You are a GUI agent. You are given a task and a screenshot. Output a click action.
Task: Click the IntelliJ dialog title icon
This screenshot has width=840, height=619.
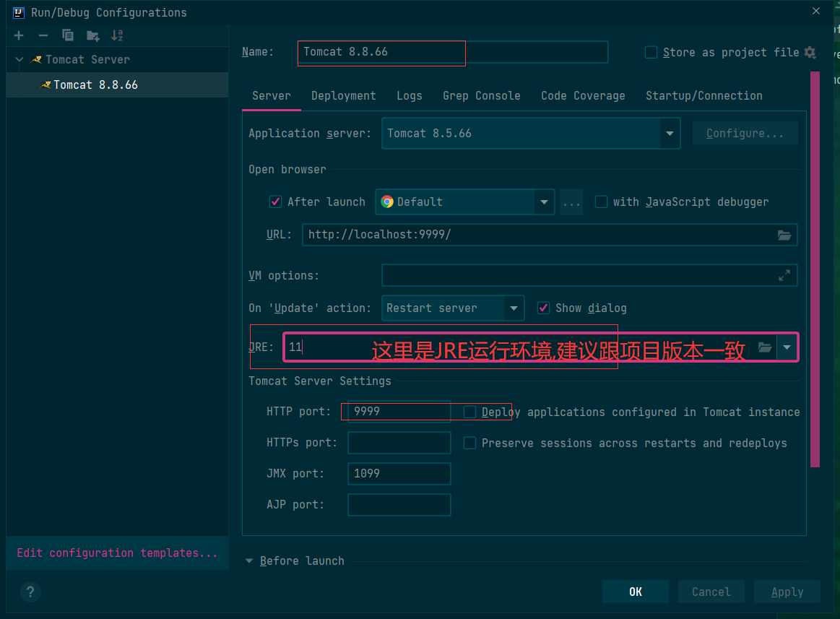18,12
